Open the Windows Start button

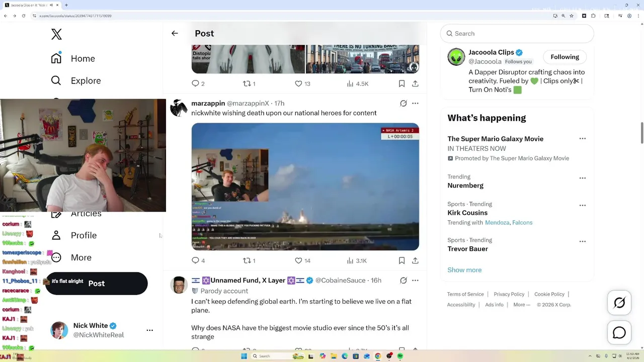tap(244, 356)
